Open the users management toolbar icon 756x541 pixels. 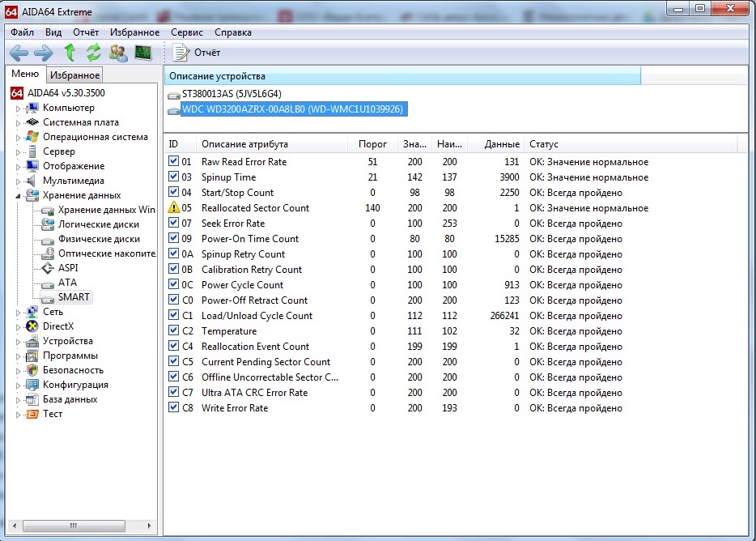coord(118,53)
